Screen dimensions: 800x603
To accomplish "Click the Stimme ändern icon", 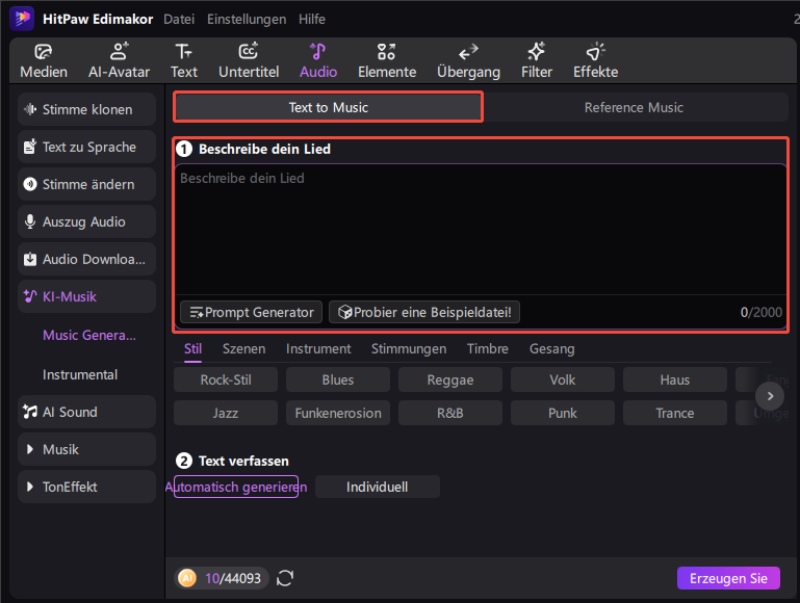I will pos(30,184).
